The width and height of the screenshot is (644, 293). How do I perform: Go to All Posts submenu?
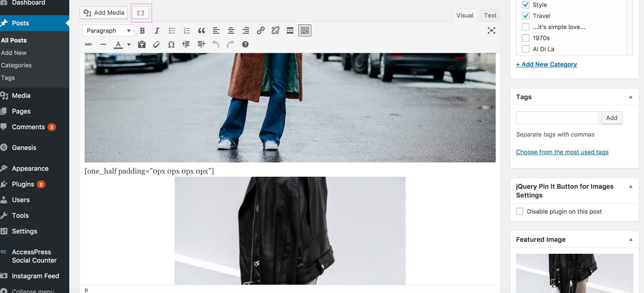point(14,40)
